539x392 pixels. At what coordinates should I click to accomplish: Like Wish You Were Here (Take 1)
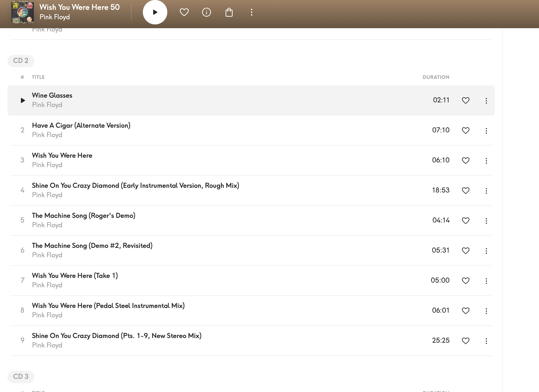point(465,281)
